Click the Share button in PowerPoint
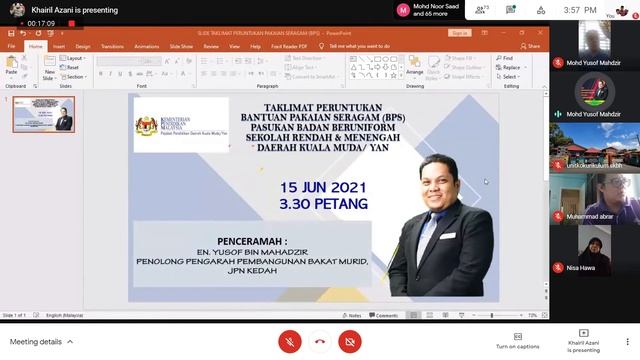The image size is (640, 360). tap(530, 47)
